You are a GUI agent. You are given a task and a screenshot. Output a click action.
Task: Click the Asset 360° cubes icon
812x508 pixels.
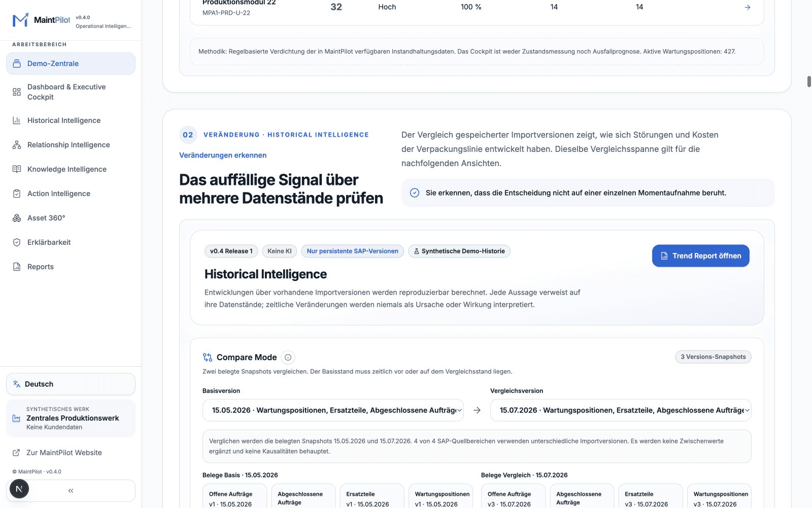coord(17,218)
